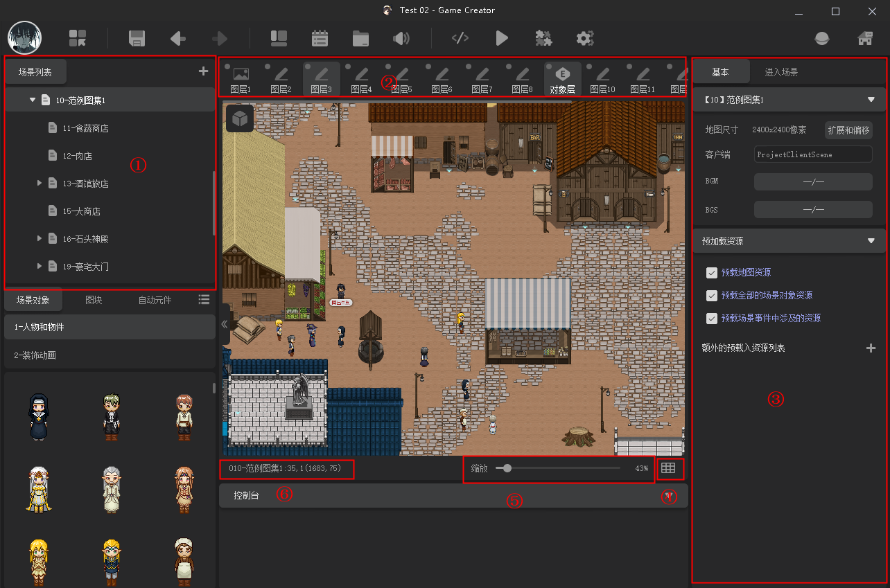This screenshot has height=588, width=890.
Task: Collapse the 控制台 console panel arrow
Action: (x=668, y=495)
